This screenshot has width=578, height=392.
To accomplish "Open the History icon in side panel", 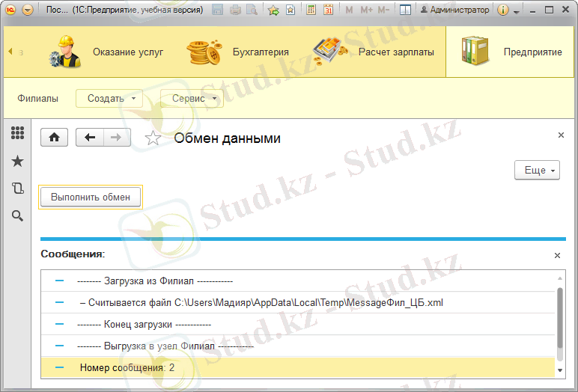I will tap(17, 189).
